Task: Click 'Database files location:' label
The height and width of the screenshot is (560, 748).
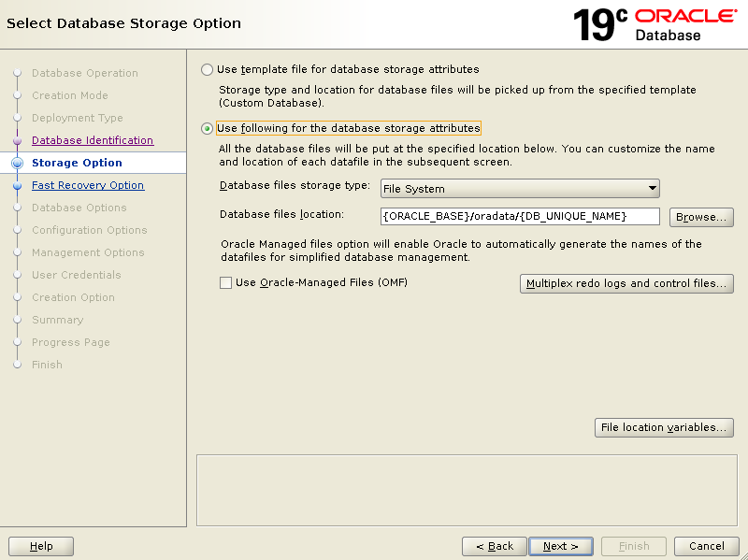Action: 281,215
